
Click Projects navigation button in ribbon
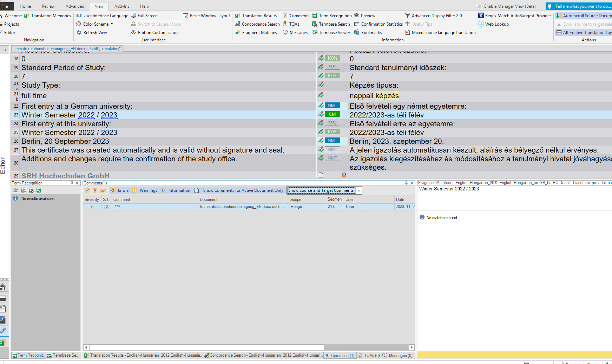click(x=9, y=24)
